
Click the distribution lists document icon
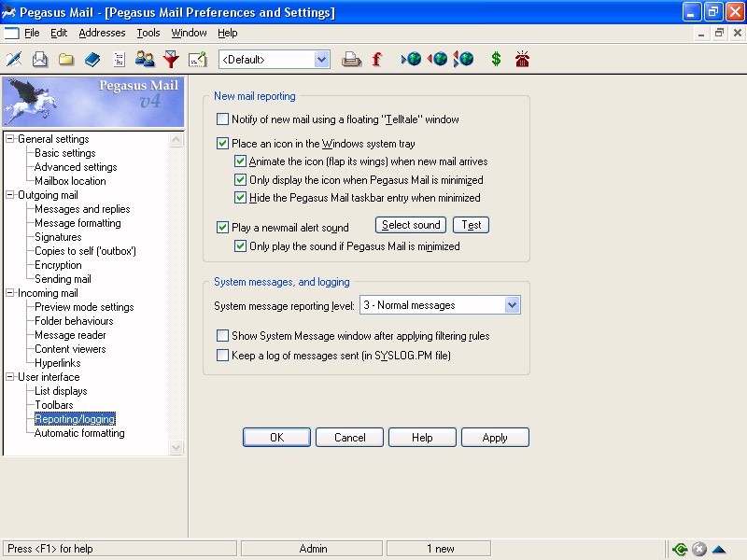[119, 59]
